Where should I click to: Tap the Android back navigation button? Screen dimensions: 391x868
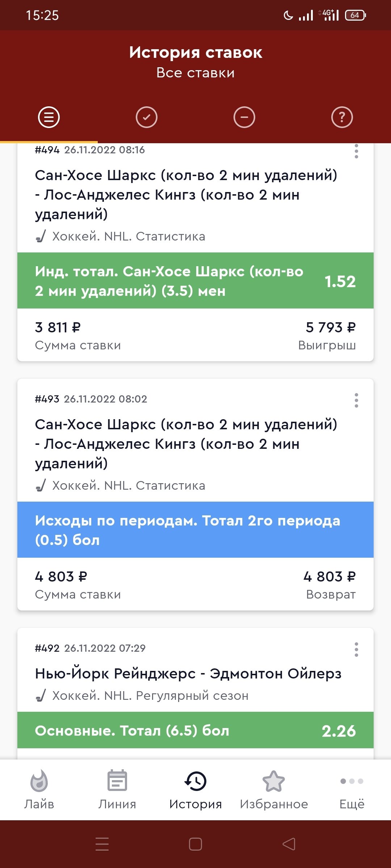[289, 844]
